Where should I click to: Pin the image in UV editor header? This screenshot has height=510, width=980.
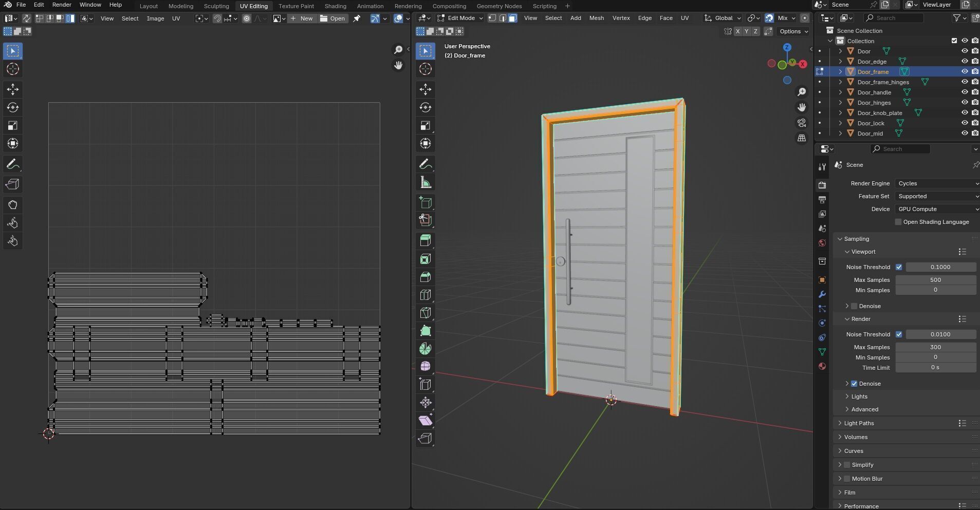click(x=357, y=18)
